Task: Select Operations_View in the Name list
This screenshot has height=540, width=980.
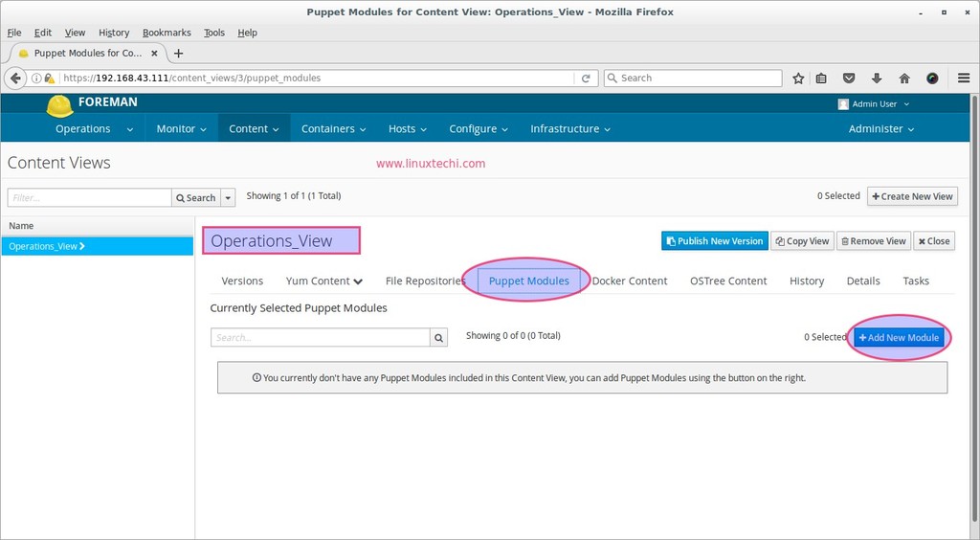Action: click(98, 246)
